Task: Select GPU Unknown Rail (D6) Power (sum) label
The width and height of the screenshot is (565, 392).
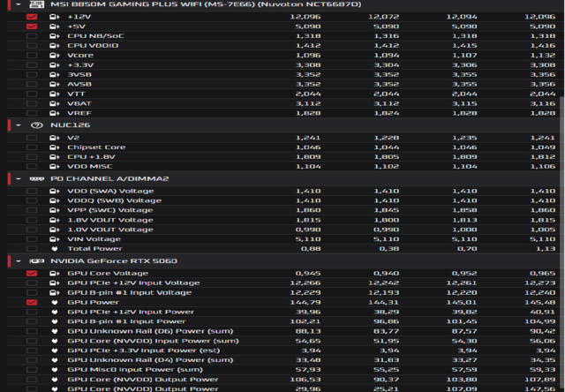Action: 150,331
